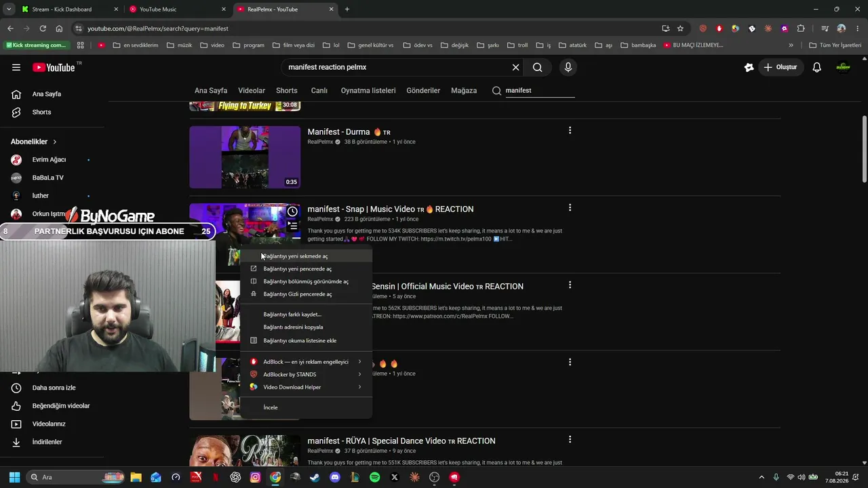Open Discord from the taskbar
Viewport: 868px width, 488px height.
click(x=335, y=477)
